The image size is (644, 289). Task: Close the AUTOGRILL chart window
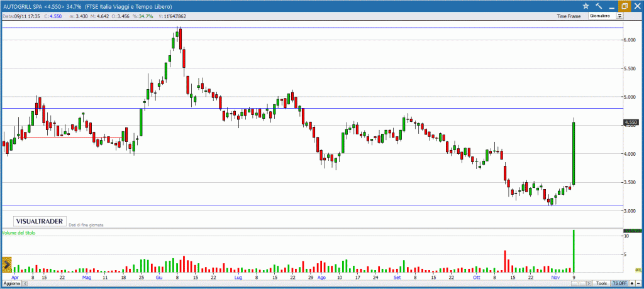tap(637, 6)
